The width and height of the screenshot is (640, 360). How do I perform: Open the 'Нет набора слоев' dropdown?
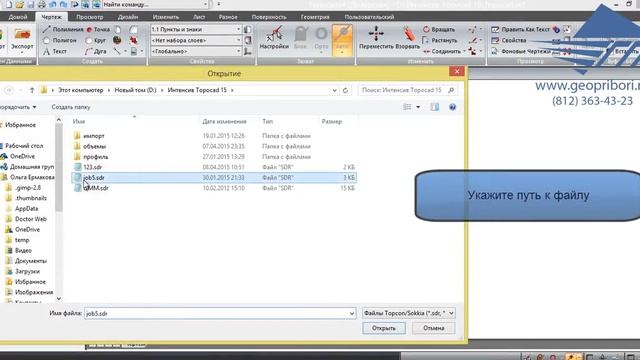click(238, 40)
